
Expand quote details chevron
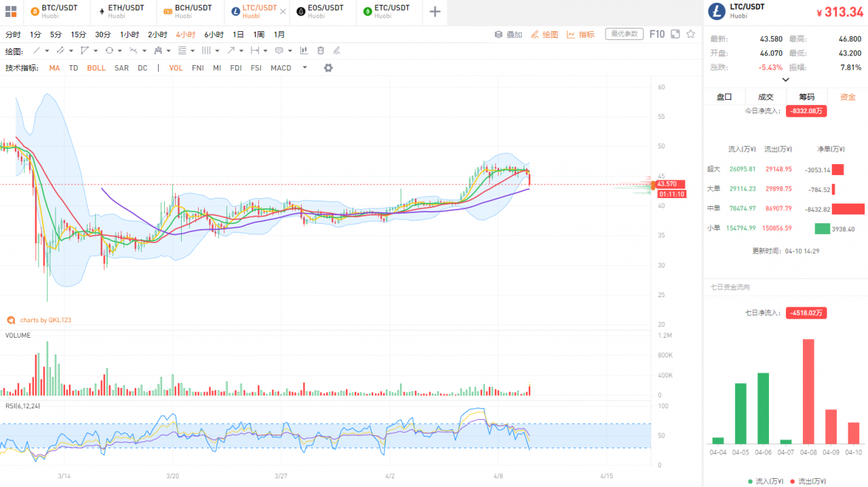(x=786, y=79)
